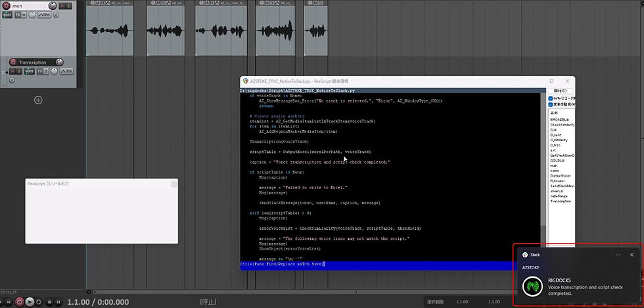Open the RIGDOCKS Slack notification message
This screenshot has width=644, height=308.
[586, 287]
